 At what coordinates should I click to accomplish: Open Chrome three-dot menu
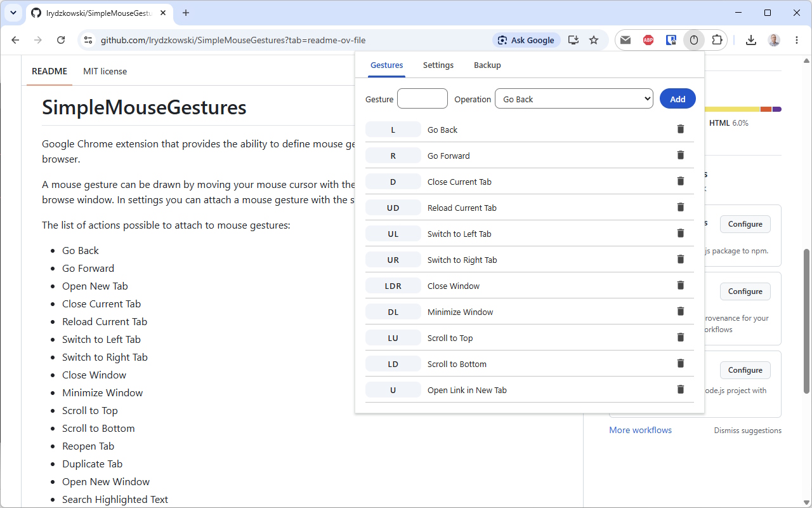[797, 40]
